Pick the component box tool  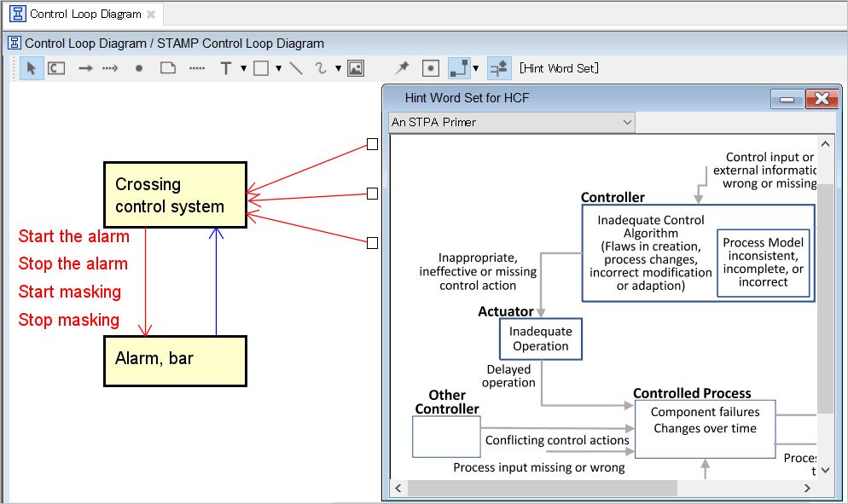pyautogui.click(x=56, y=68)
